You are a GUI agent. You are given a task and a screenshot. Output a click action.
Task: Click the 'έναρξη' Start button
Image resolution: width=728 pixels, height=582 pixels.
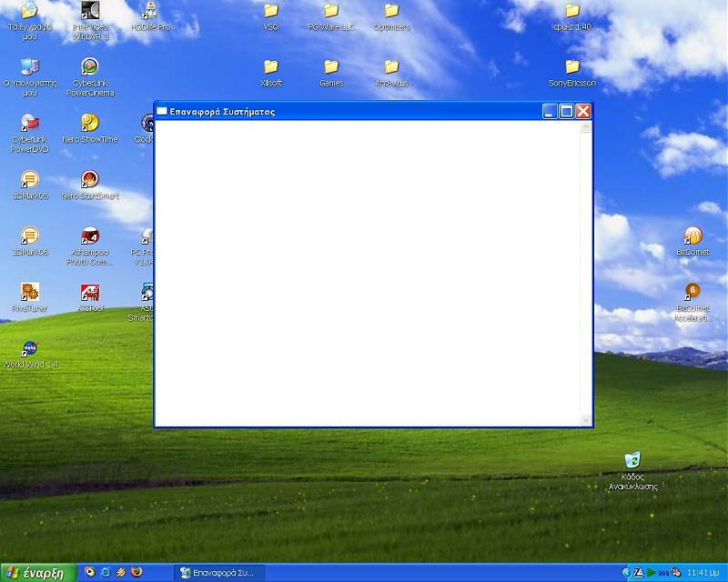point(38,573)
